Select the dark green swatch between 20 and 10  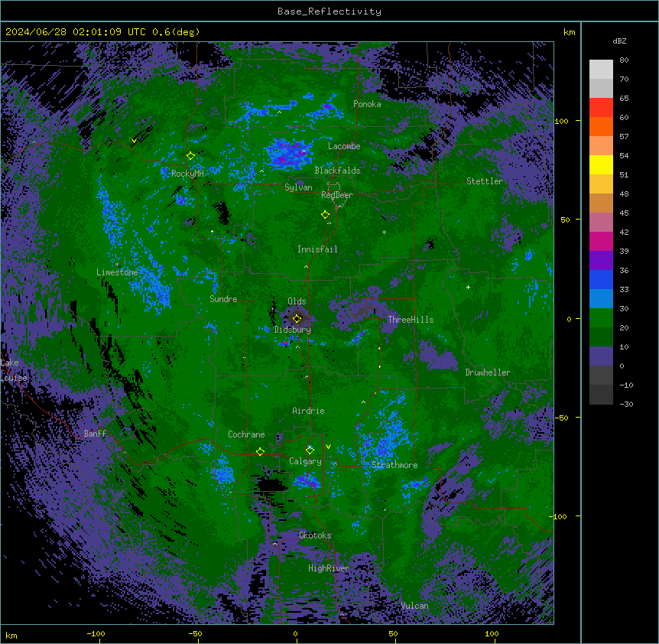(x=601, y=337)
